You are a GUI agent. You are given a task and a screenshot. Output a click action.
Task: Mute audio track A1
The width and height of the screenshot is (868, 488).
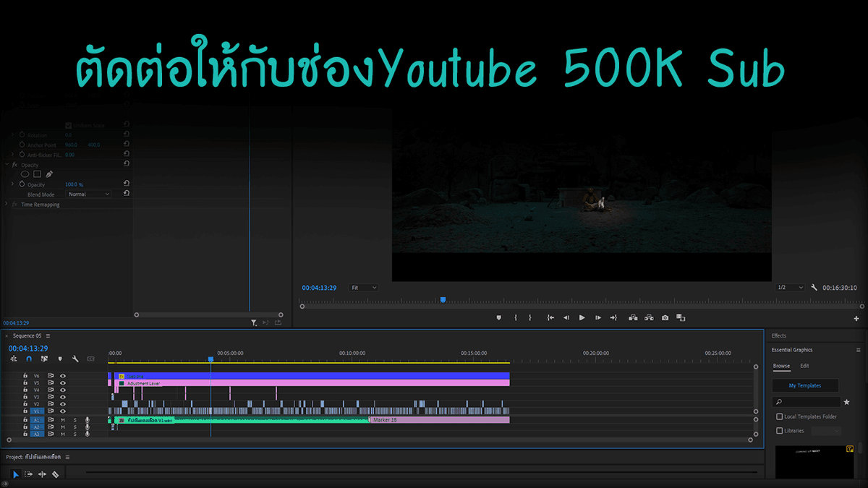coord(63,419)
